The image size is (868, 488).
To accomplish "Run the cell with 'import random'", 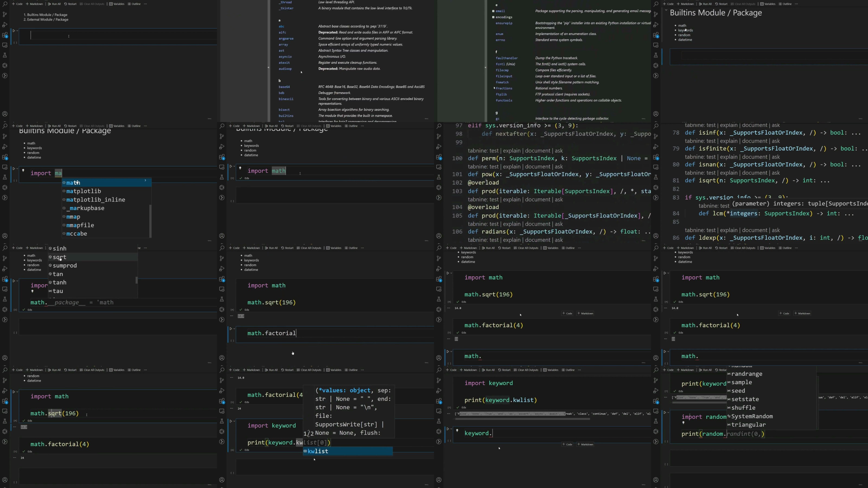I will coord(665,412).
